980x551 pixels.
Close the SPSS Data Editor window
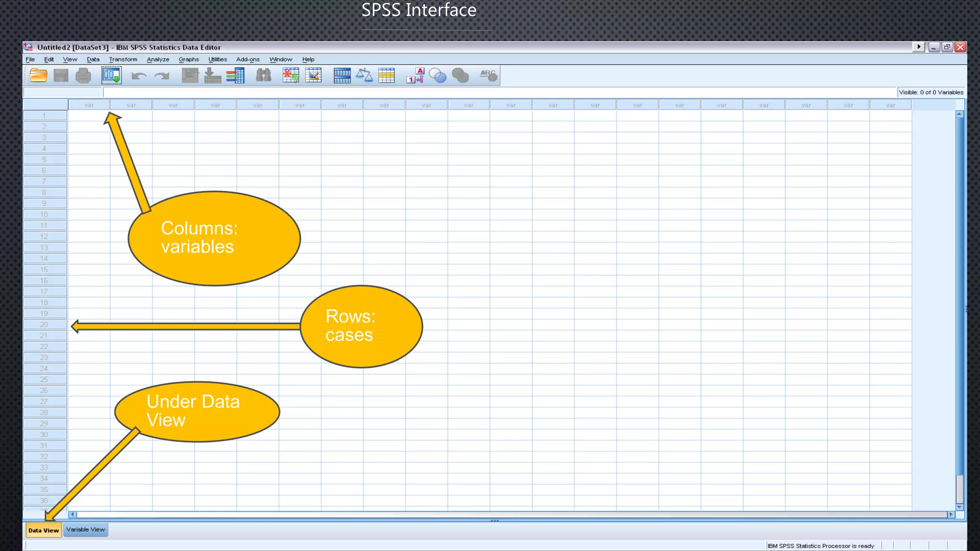point(960,47)
